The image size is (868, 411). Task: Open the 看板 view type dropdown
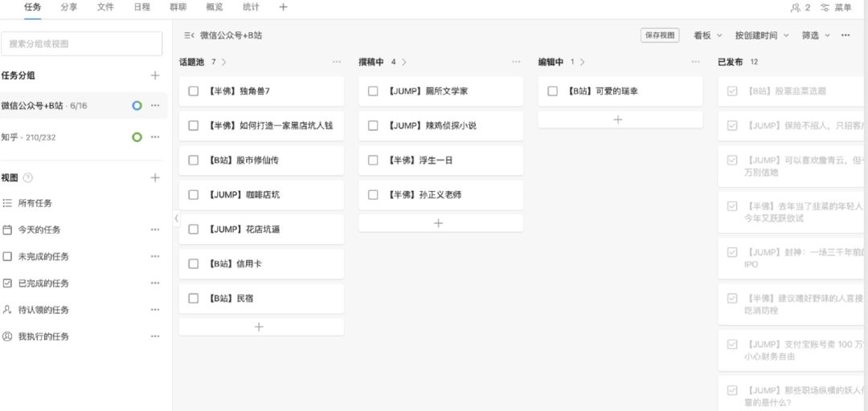(707, 35)
